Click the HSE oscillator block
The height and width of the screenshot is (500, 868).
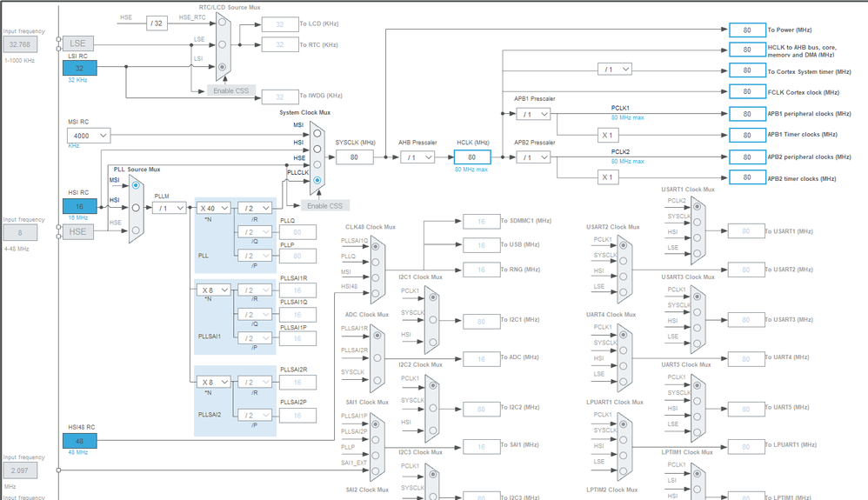[78, 231]
